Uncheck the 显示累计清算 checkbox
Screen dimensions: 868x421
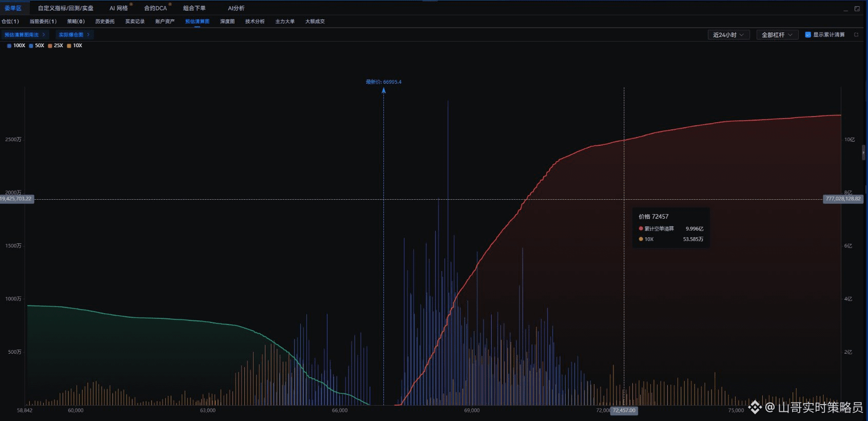pyautogui.click(x=808, y=35)
